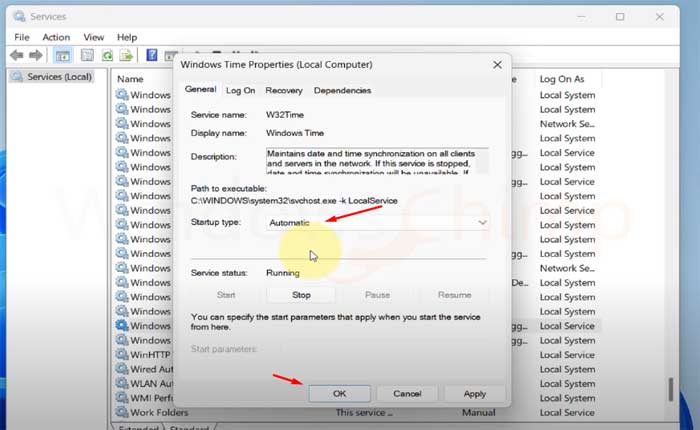Click the OK button
This screenshot has width=700, height=430.
tap(339, 394)
